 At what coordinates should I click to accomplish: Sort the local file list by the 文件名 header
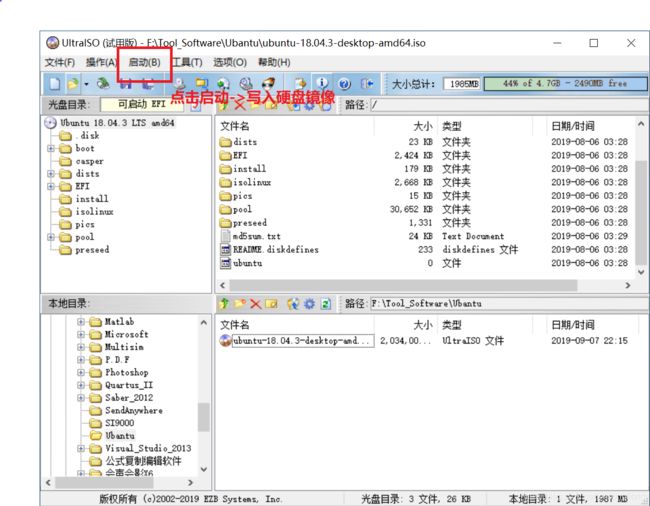point(295,325)
